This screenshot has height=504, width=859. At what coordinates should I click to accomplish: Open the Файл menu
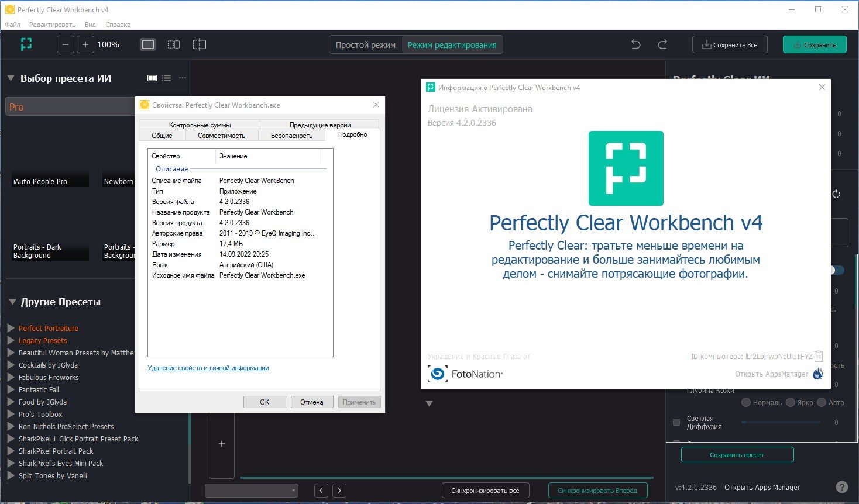tap(12, 25)
